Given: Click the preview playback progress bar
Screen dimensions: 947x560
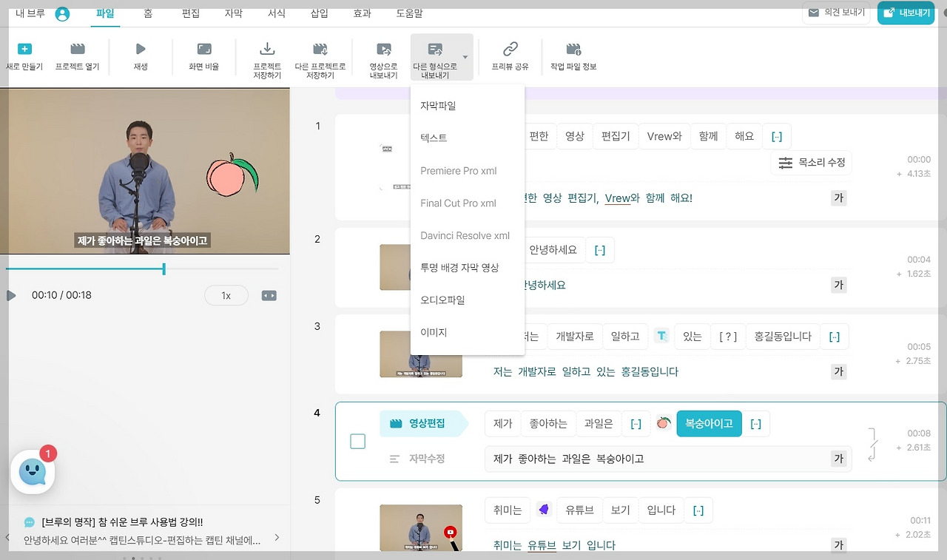Looking at the screenshot, I should click(142, 269).
